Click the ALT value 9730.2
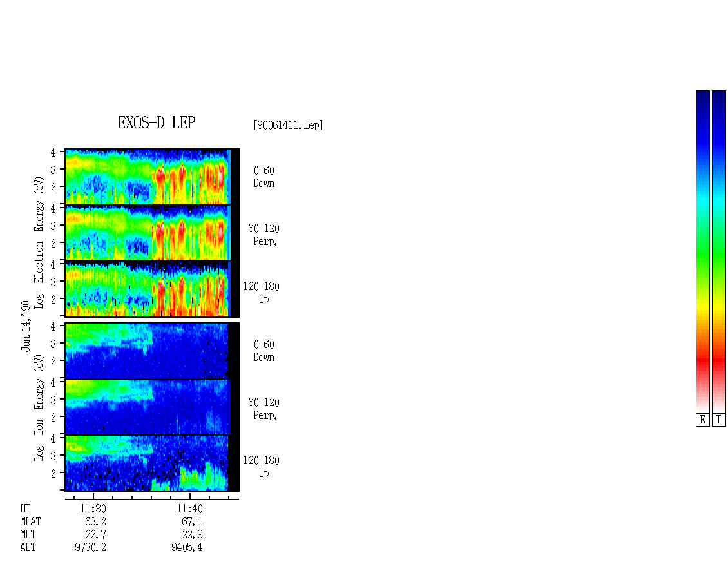 click(x=91, y=547)
